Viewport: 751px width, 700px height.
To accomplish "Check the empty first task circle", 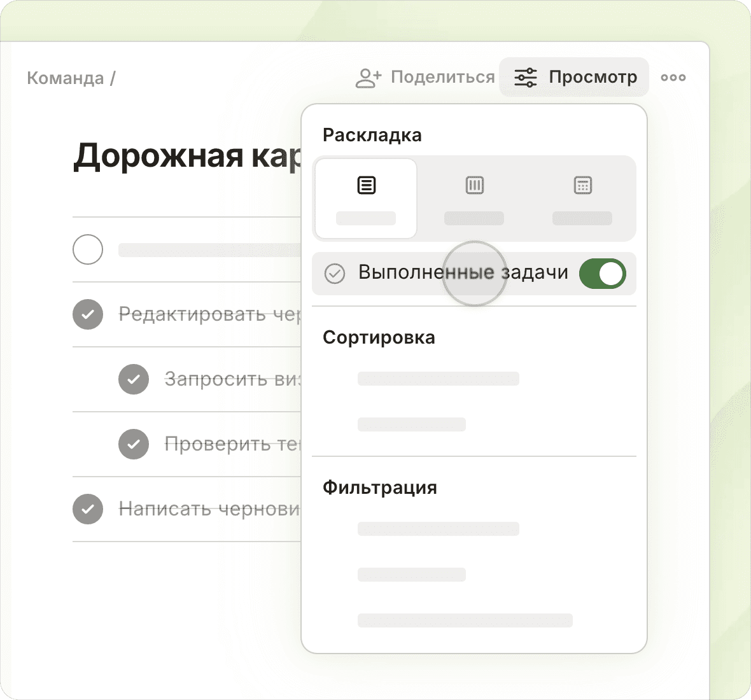I will 88,249.
